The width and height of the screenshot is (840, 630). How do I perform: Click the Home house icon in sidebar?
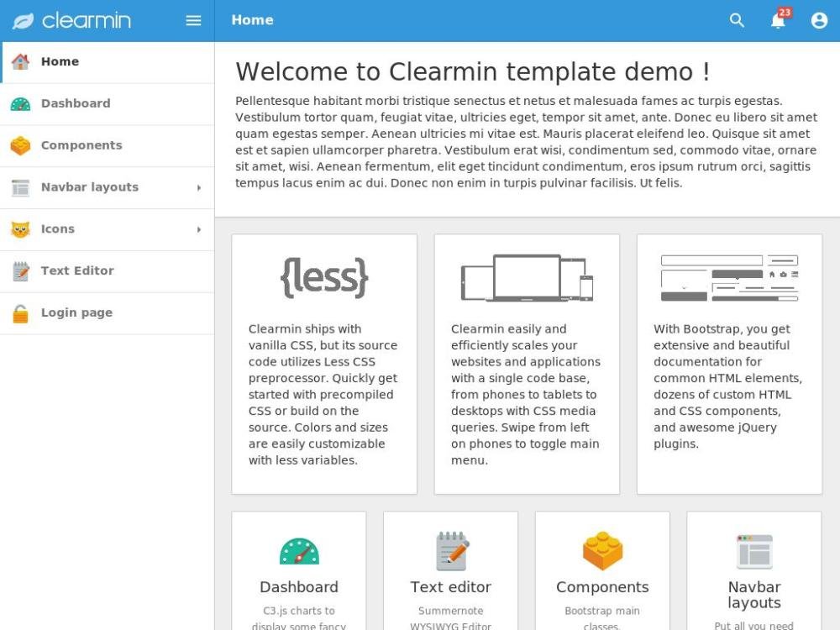pos(20,61)
